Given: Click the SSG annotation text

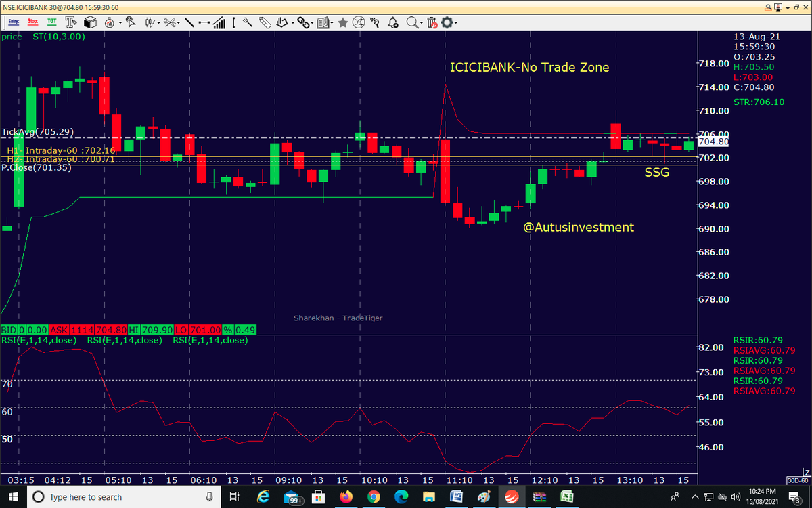Looking at the screenshot, I should [656, 173].
